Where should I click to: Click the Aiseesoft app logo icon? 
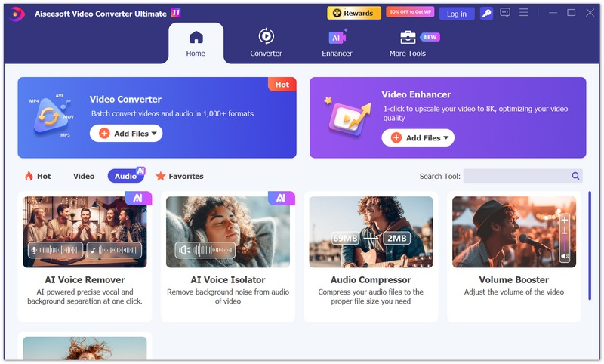[x=16, y=14]
